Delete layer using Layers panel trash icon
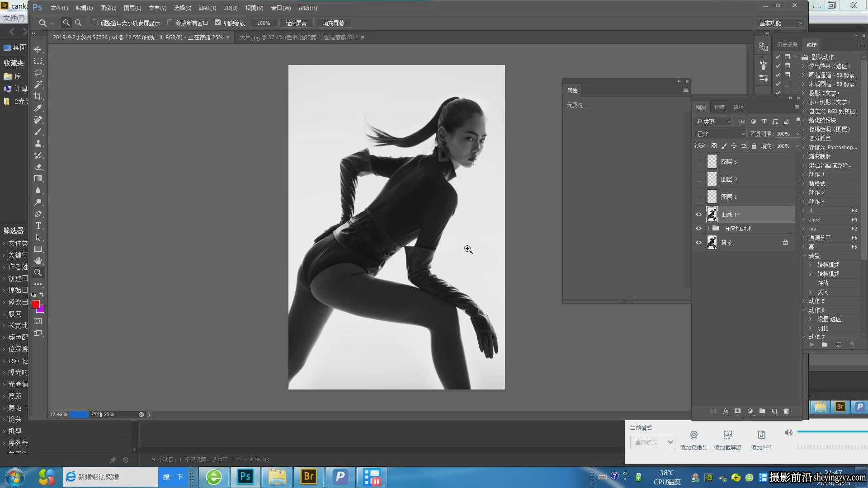 786,411
